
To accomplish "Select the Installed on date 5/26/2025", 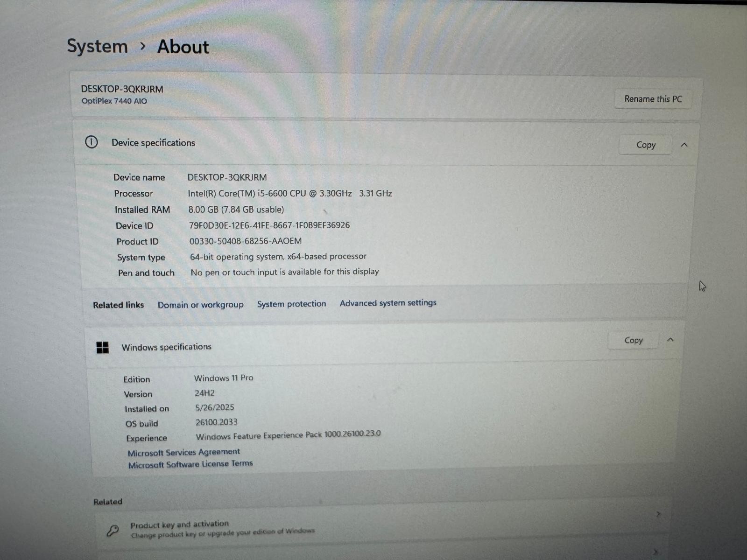I will (215, 407).
